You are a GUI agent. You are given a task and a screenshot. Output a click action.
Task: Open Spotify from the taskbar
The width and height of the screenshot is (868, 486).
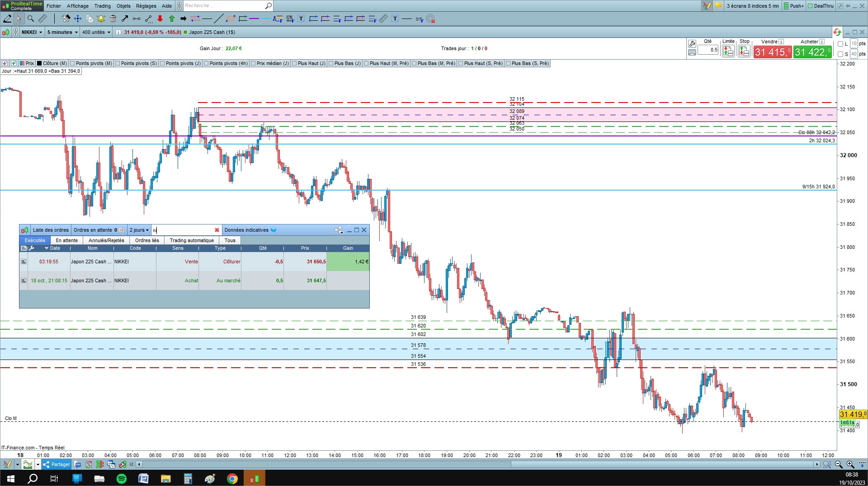(x=122, y=478)
